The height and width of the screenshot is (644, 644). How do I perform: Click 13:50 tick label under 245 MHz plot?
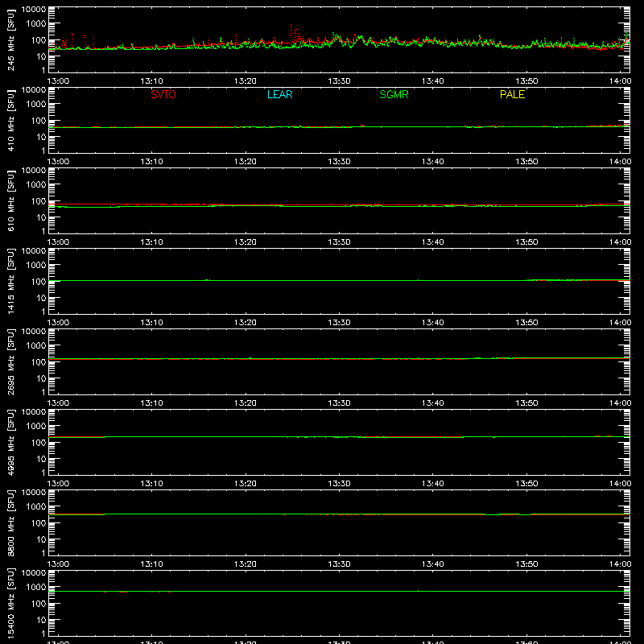526,81
